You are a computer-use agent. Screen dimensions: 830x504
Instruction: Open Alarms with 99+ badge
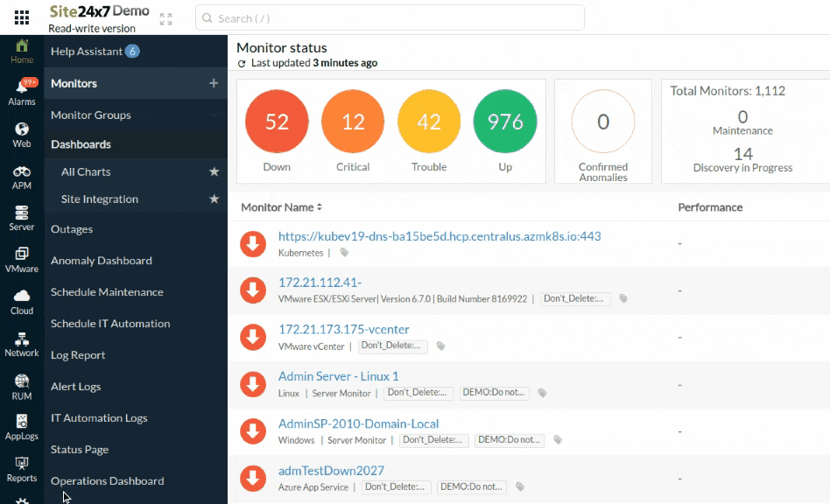(x=22, y=92)
